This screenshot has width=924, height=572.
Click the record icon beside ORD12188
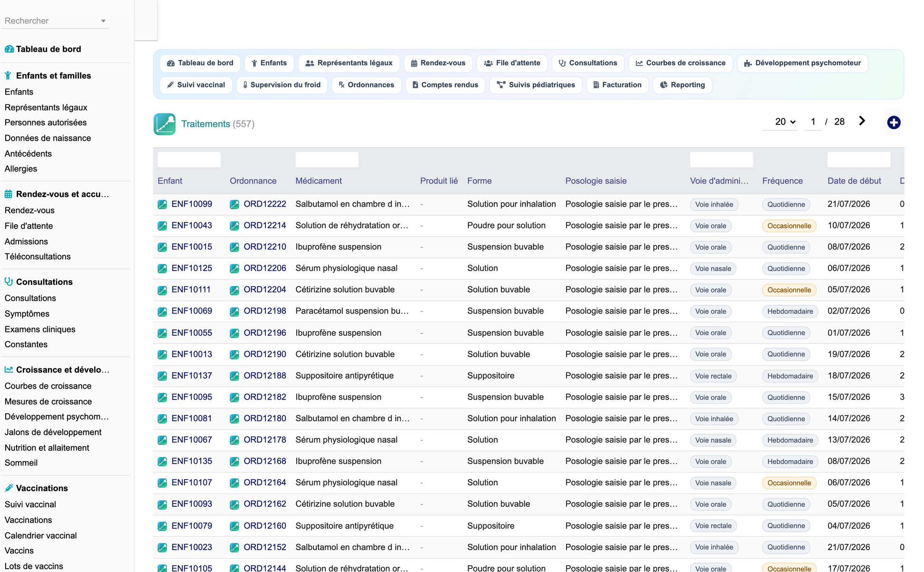coord(235,376)
